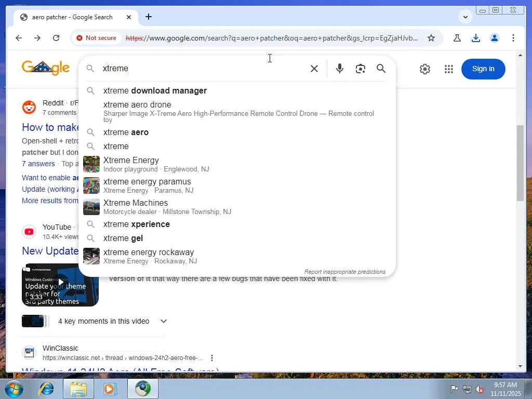Close the aero patcher Google Search tab
The height and width of the screenshot is (399, 532).
click(129, 17)
